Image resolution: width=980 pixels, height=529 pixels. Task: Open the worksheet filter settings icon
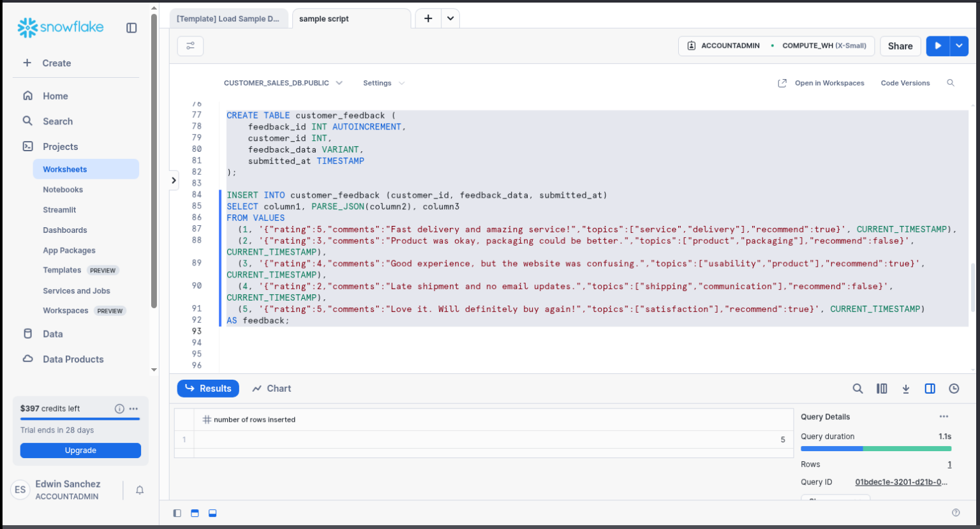click(x=190, y=46)
